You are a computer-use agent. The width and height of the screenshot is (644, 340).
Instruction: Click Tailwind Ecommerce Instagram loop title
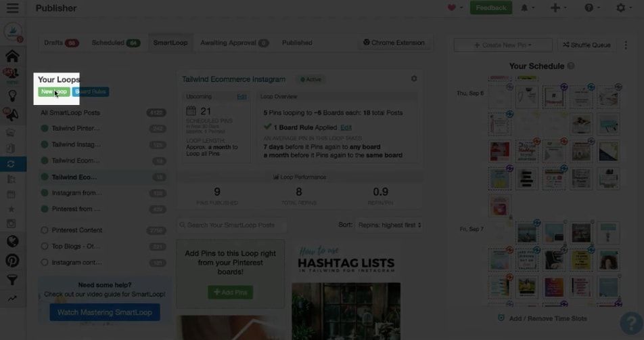[233, 79]
